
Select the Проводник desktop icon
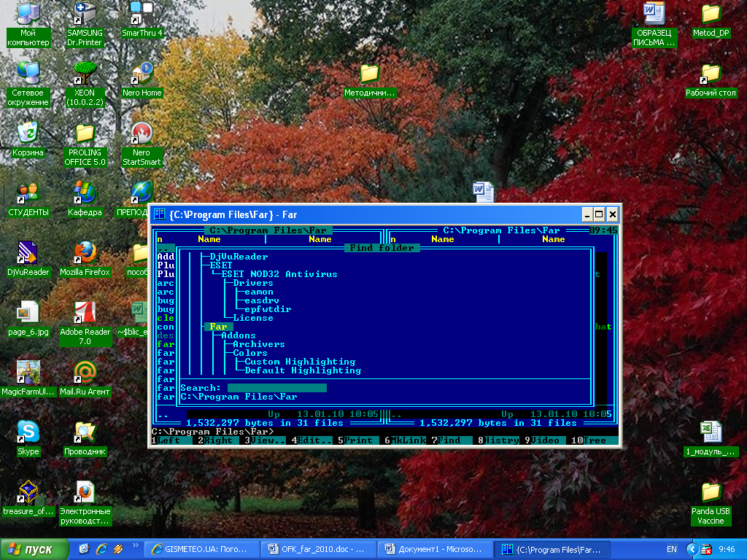click(85, 440)
